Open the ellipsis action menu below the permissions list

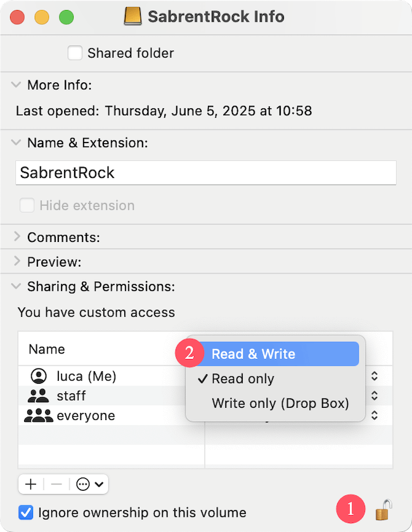click(x=82, y=484)
